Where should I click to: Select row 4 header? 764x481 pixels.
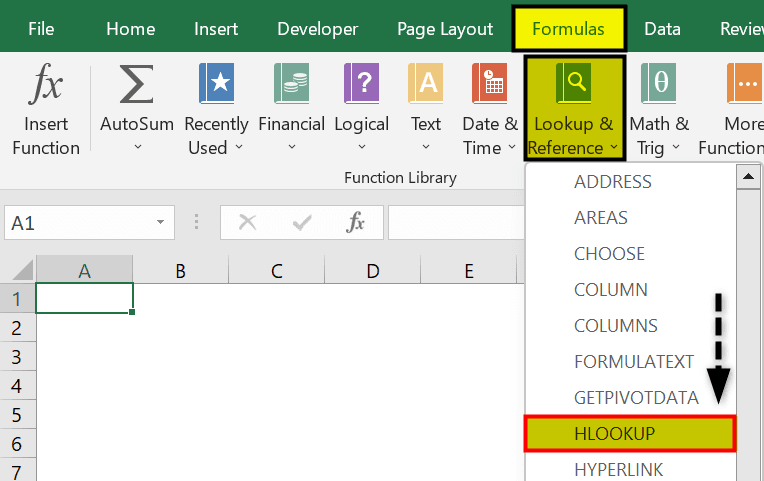click(18, 386)
